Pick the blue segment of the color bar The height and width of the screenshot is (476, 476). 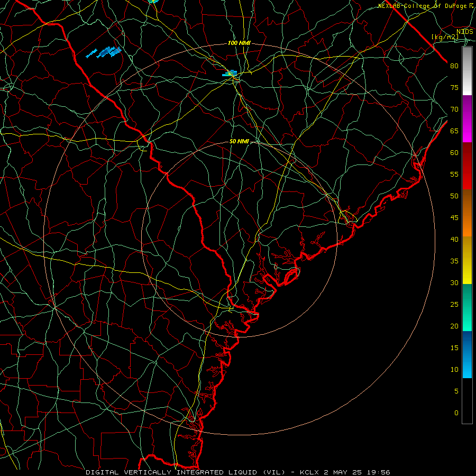467,354
